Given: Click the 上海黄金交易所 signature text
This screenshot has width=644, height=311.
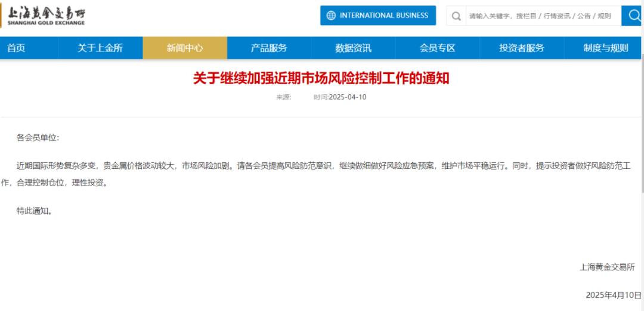Looking at the screenshot, I should (607, 267).
